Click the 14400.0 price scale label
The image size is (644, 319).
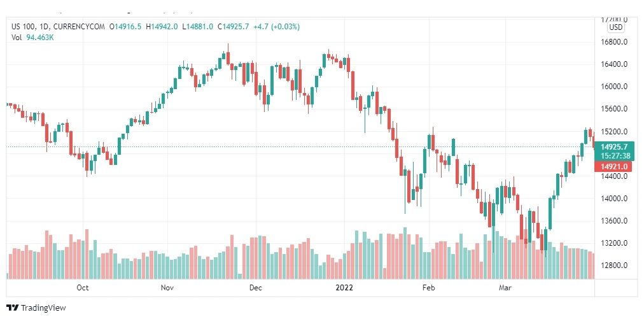click(613, 176)
